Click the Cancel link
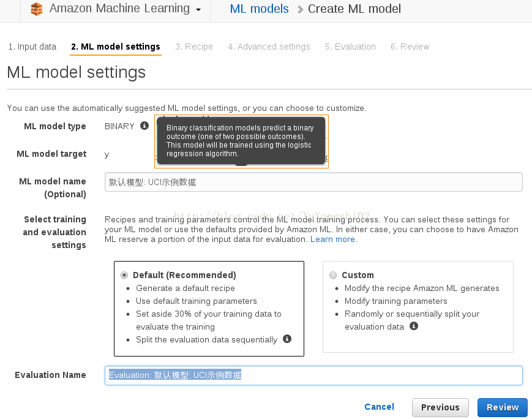This screenshot has height=419, width=532. click(x=379, y=407)
